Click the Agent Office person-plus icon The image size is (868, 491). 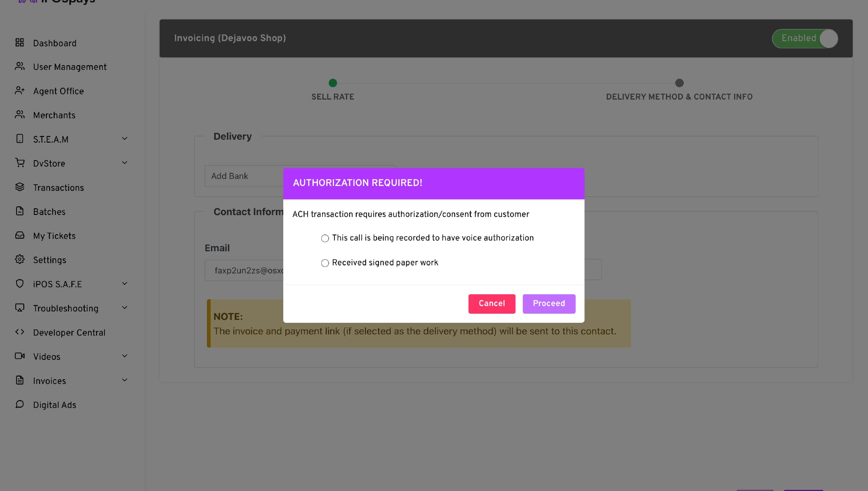click(x=19, y=91)
